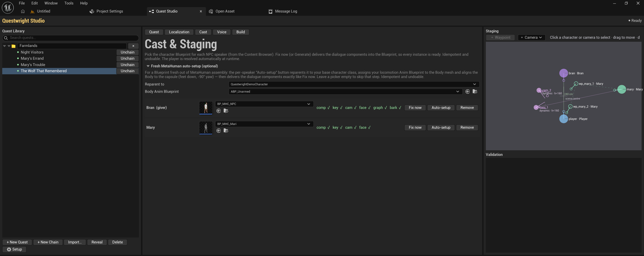Click the Reveal button

tap(97, 242)
